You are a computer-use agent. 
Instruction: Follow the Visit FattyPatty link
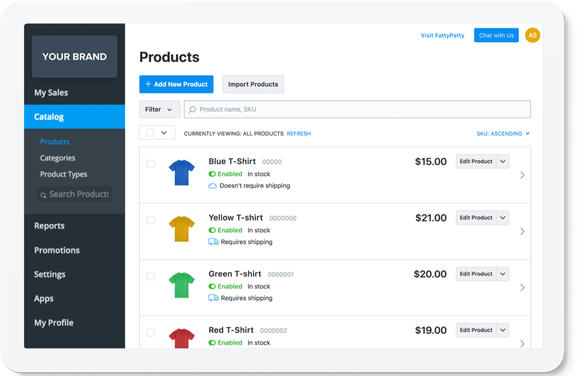pos(442,35)
